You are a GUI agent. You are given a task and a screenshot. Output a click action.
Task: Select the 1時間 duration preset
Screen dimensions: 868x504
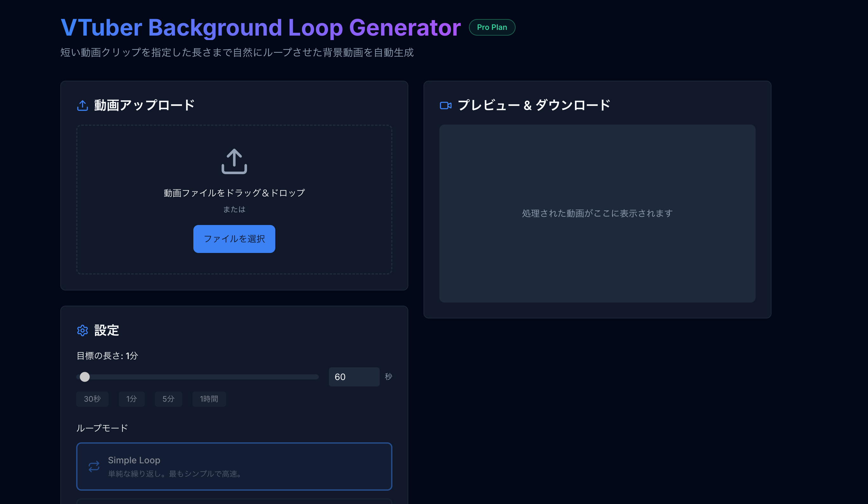[209, 399]
